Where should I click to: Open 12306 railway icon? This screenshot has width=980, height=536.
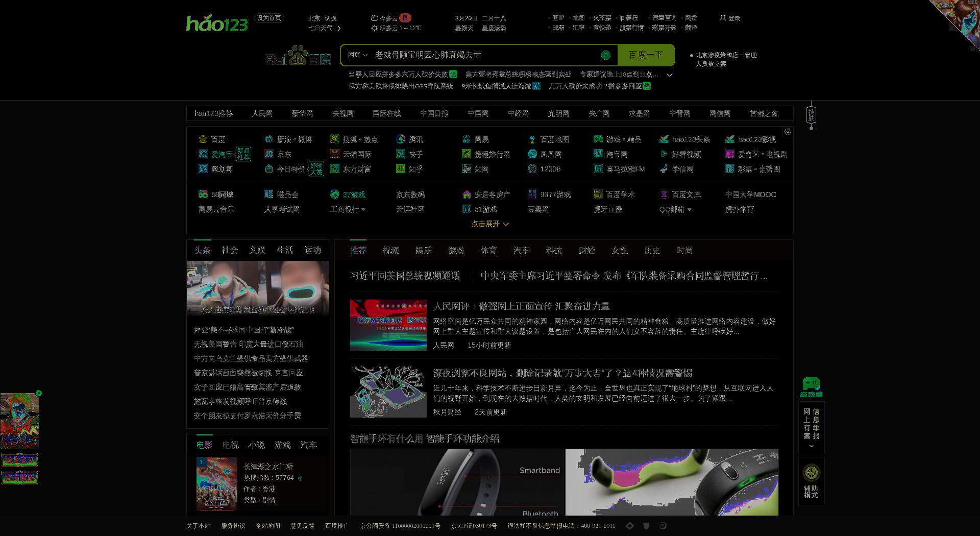point(532,168)
